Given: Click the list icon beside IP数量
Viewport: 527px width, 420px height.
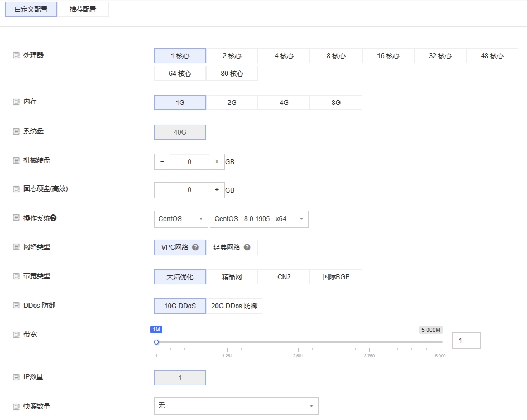Looking at the screenshot, I should [16, 377].
